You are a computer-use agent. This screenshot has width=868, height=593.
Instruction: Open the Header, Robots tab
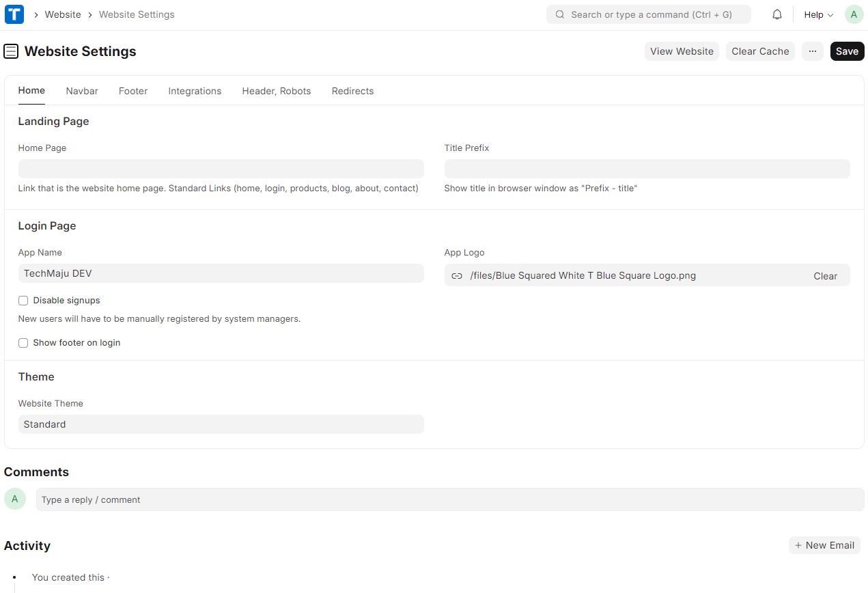276,91
